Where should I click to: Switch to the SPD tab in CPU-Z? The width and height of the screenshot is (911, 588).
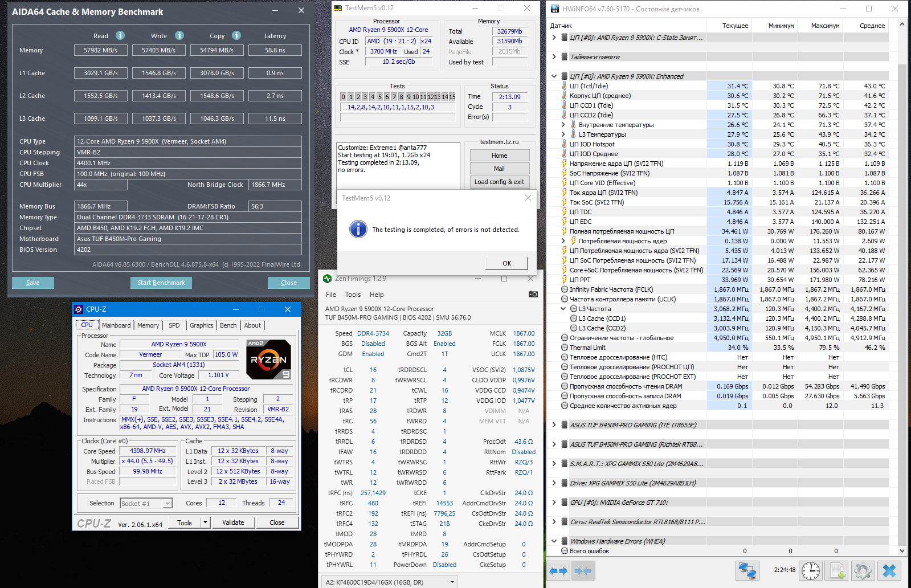174,325
